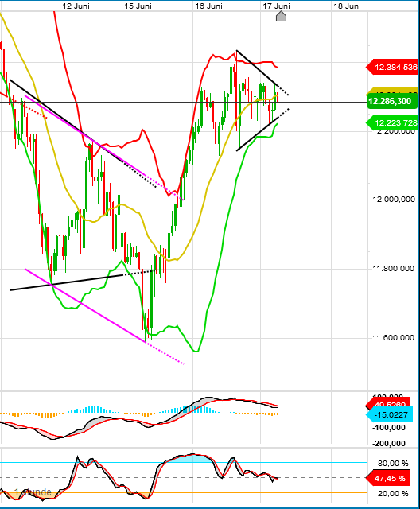Click the 12.000,000 price axis label
Viewport: 420px width, 509px height.
coord(394,200)
